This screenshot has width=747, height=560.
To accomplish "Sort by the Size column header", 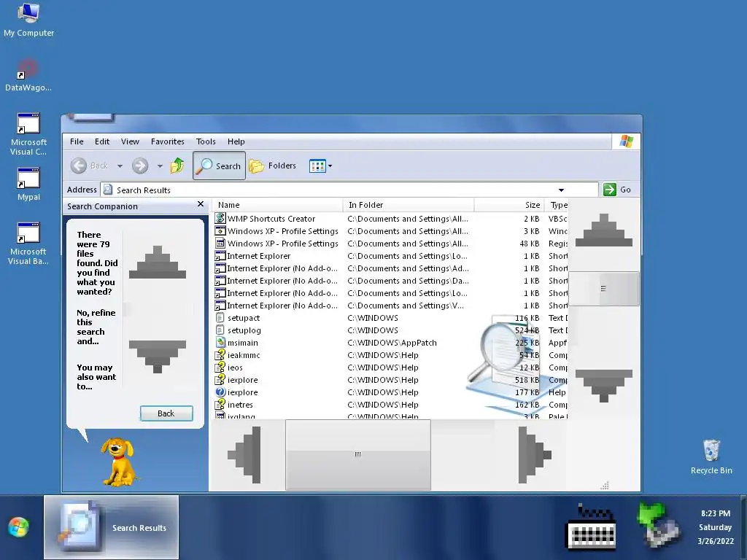I will (508, 205).
